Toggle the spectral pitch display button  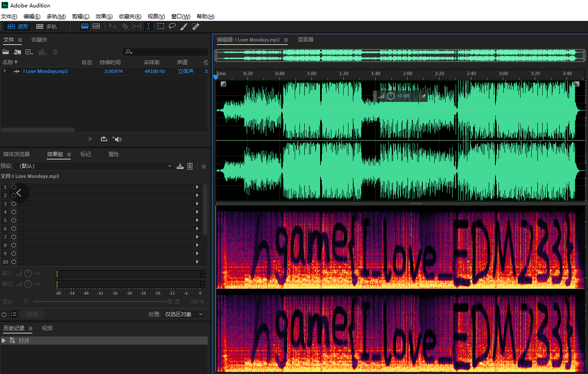click(96, 26)
